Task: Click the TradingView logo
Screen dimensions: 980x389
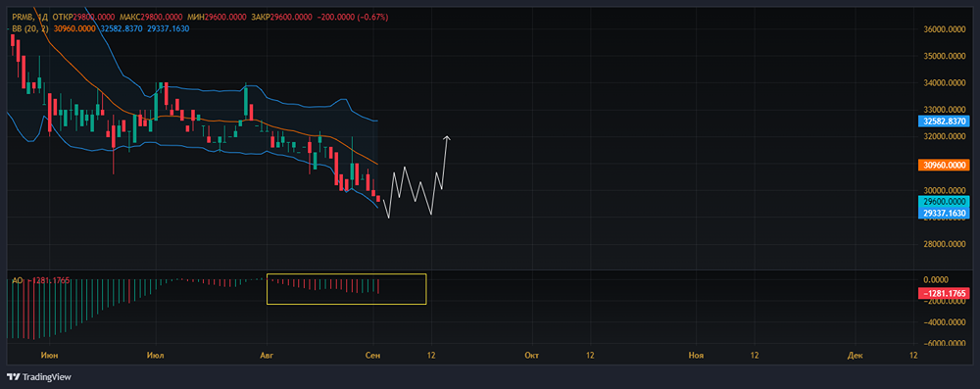Action: (x=39, y=377)
